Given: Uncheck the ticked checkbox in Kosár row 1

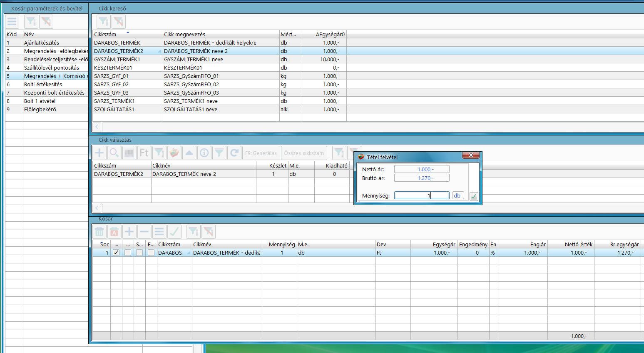Looking at the screenshot, I should coord(116,253).
